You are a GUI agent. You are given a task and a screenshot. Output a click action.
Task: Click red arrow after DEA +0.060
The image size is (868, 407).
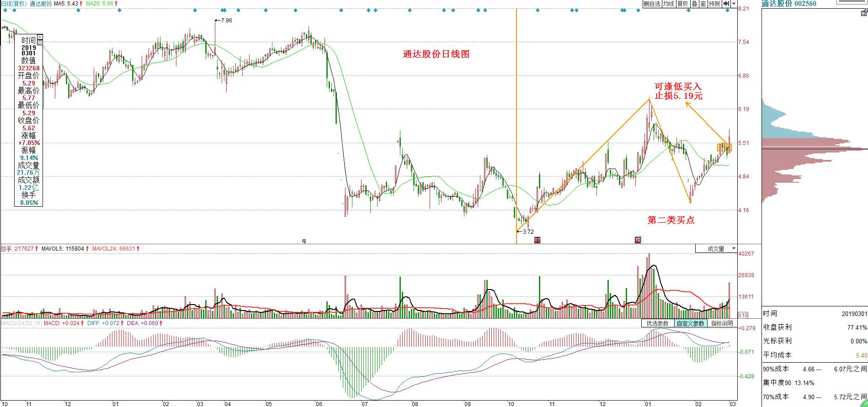click(x=160, y=323)
